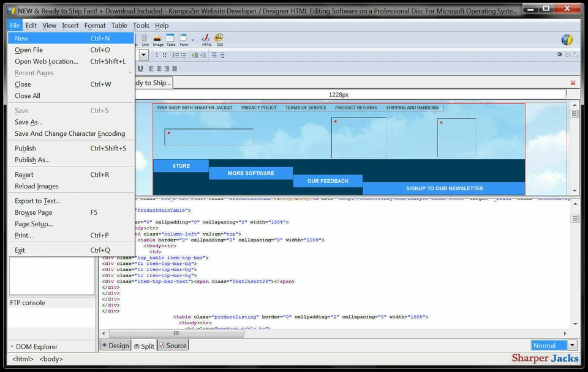The height and width of the screenshot is (372, 588).
Task: Insert a Form using the Form toolbar icon
Action: click(x=183, y=39)
